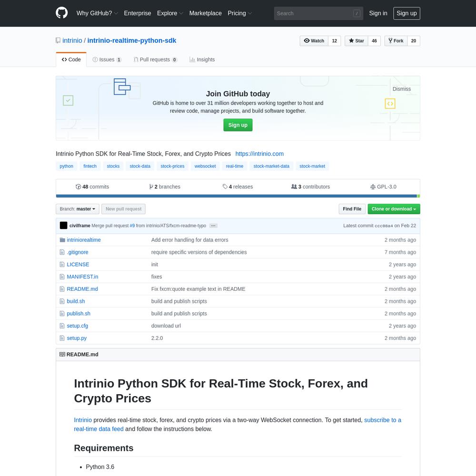Switch to the Pull requests tab

click(156, 59)
